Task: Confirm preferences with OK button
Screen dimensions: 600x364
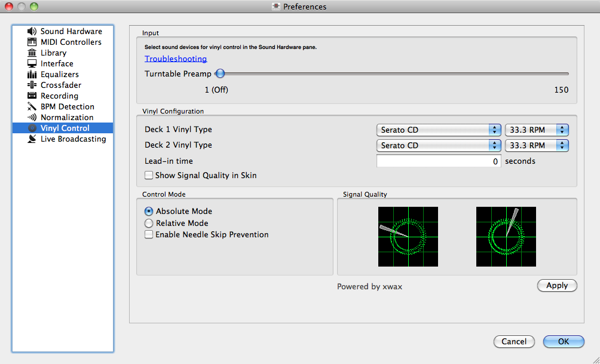Action: tap(564, 341)
